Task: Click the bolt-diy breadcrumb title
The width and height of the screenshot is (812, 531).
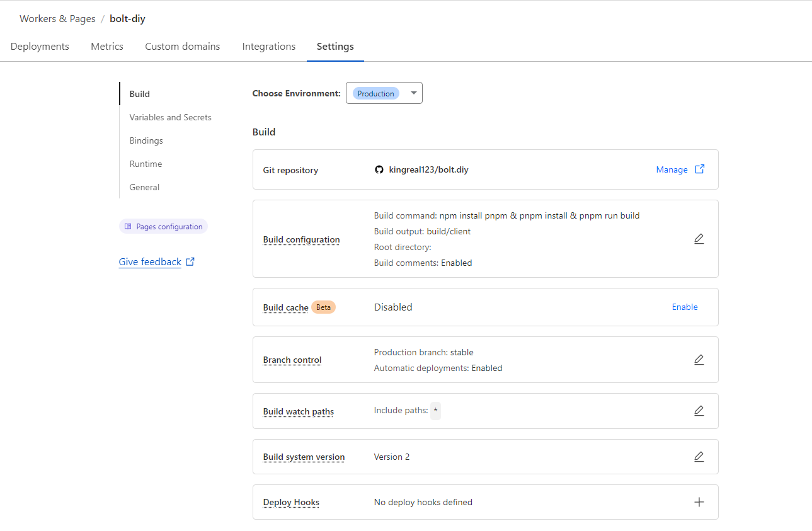Action: point(127,18)
